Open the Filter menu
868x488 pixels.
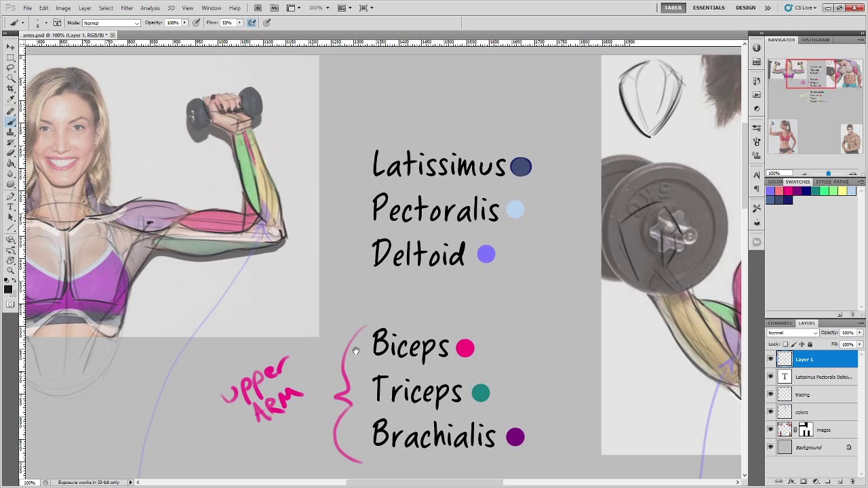(127, 8)
